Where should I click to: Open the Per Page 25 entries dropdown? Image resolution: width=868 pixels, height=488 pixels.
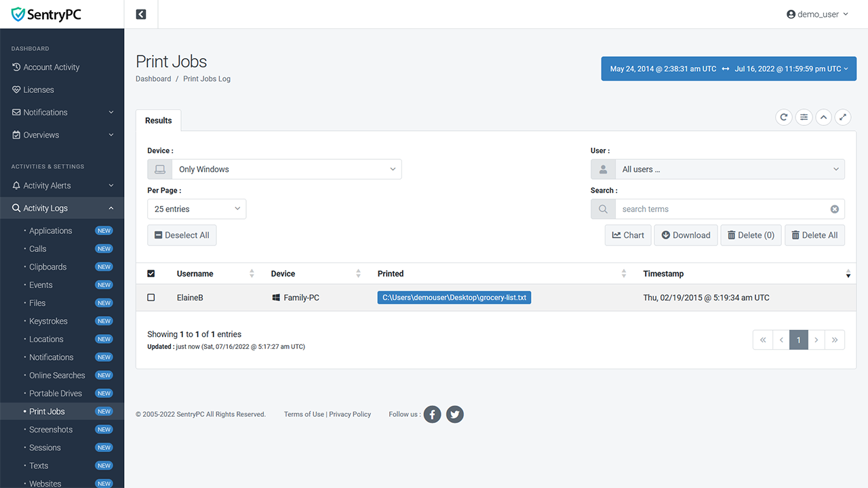point(197,209)
